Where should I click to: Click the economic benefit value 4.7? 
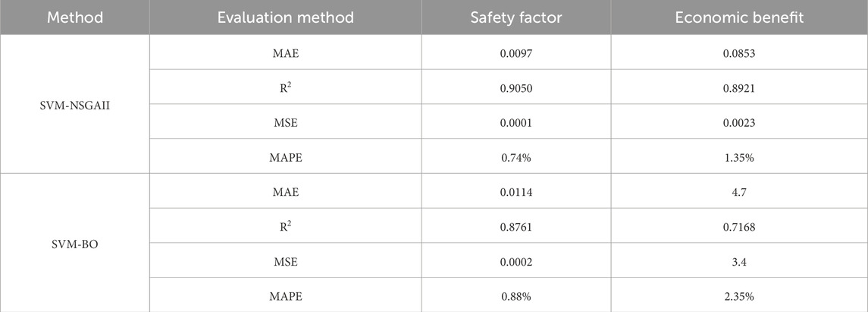coord(739,192)
